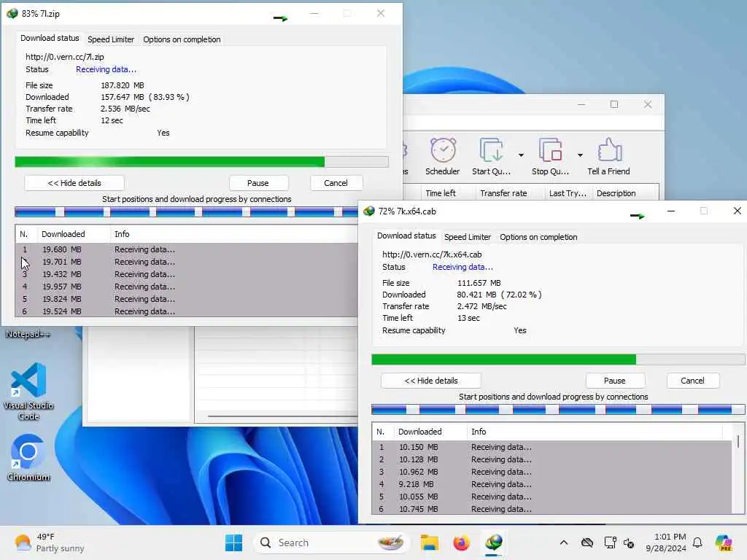This screenshot has width=747, height=560.
Task: Switch to Speed Limiter tab in 7l.zip window
Action: [111, 39]
